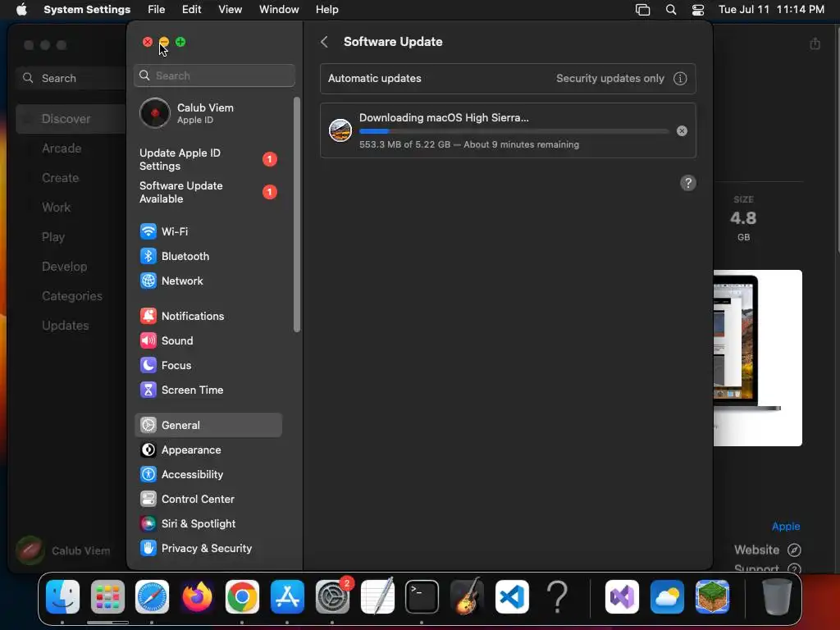
Task: Open Notifications settings
Action: (208, 316)
